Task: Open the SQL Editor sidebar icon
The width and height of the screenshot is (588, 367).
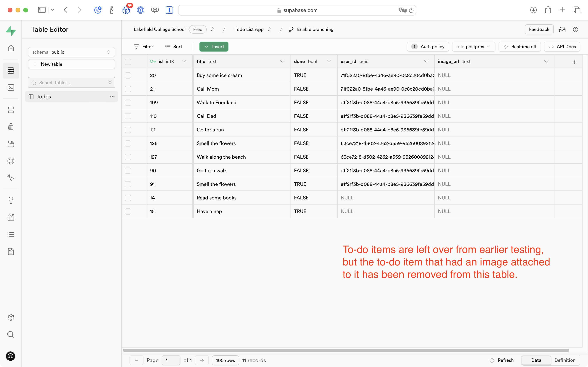Action: (x=11, y=88)
